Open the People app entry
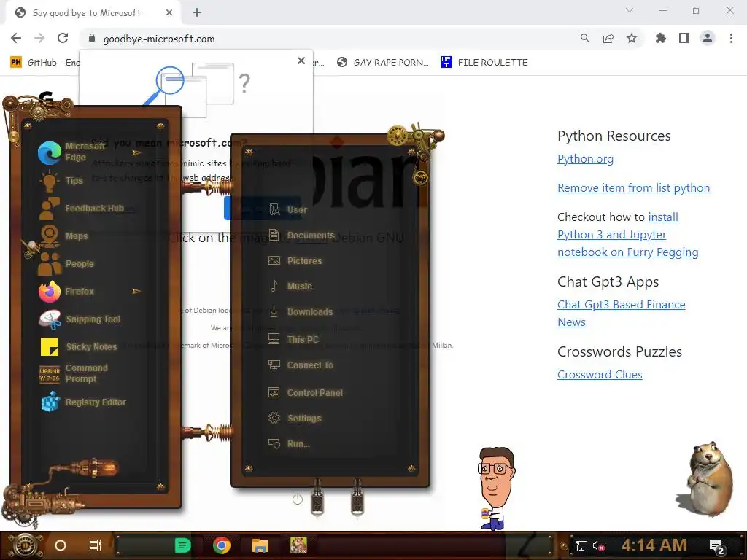 (66, 264)
